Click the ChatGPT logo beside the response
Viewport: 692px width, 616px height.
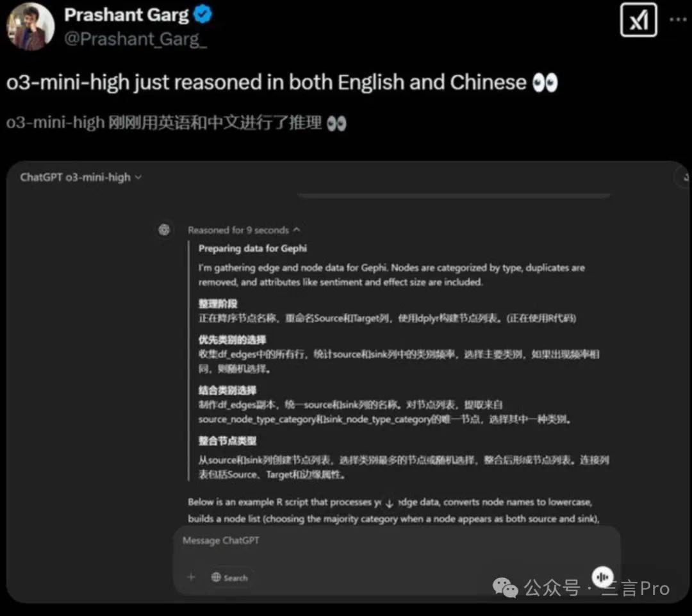164,229
